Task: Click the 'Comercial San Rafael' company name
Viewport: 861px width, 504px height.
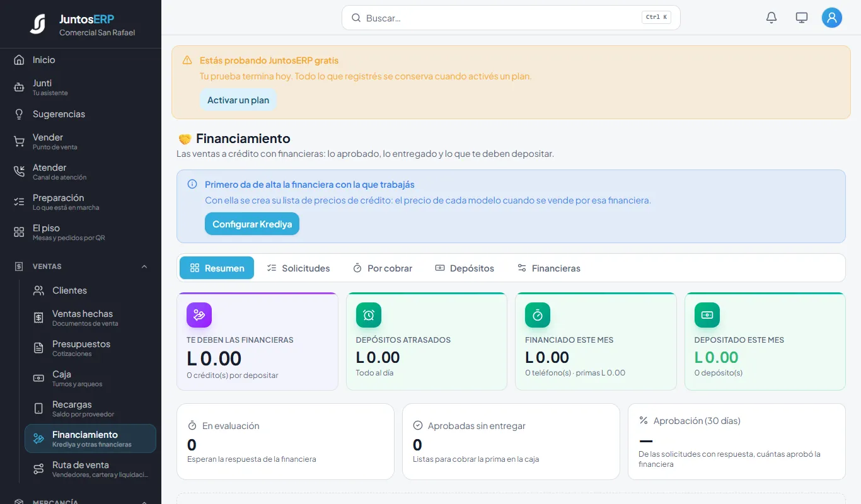Action: [97, 33]
